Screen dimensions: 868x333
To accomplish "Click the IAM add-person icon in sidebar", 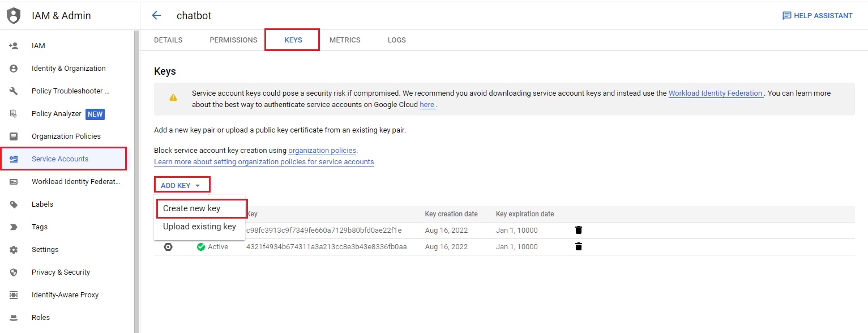I will coord(14,46).
